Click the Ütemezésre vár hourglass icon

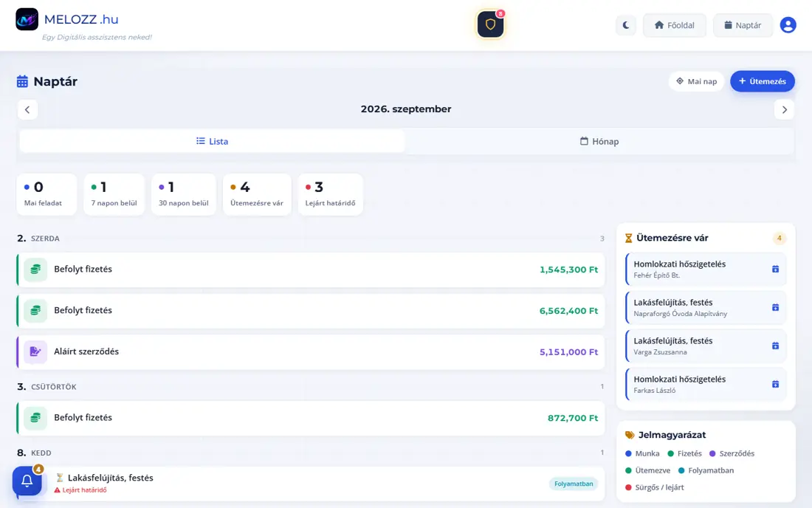[629, 238]
